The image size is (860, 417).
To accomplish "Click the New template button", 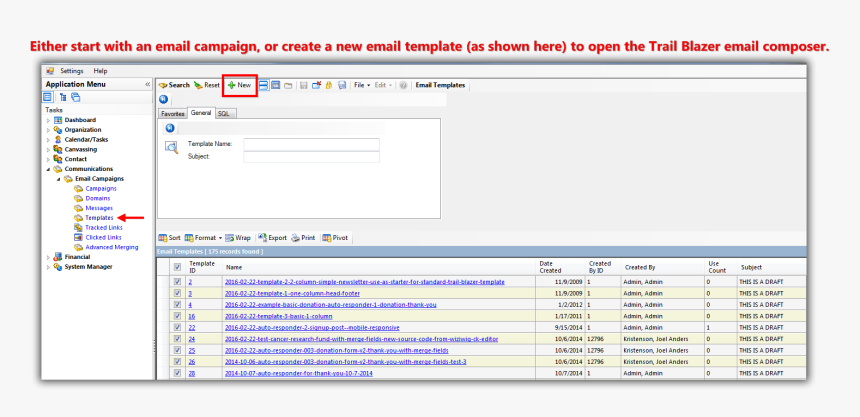I will click(x=239, y=86).
